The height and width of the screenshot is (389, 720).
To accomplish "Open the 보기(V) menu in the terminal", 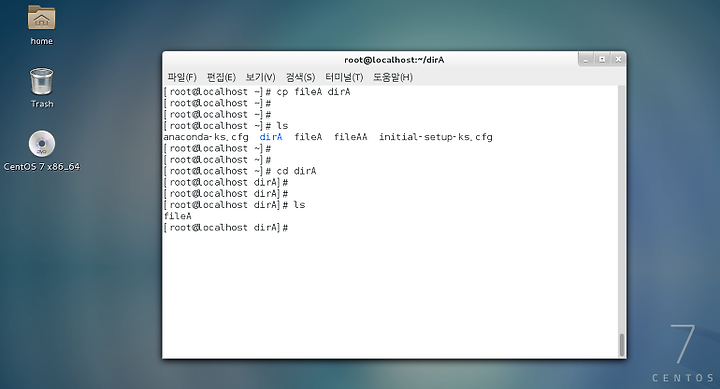I will (260, 77).
